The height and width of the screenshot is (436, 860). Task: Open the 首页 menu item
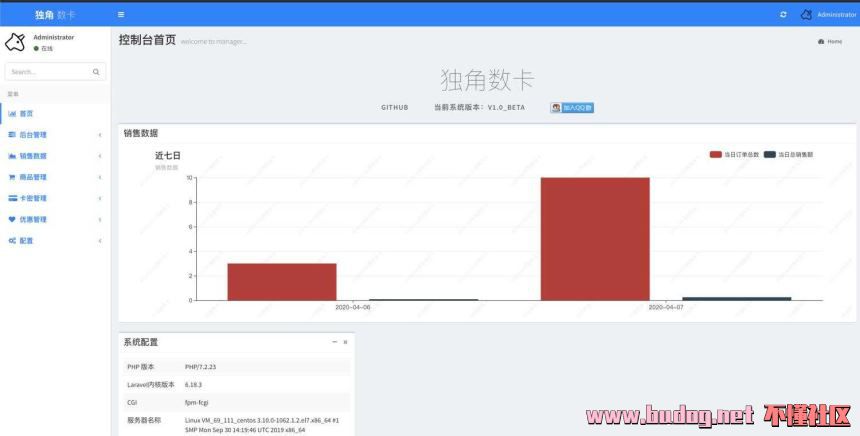pos(26,114)
